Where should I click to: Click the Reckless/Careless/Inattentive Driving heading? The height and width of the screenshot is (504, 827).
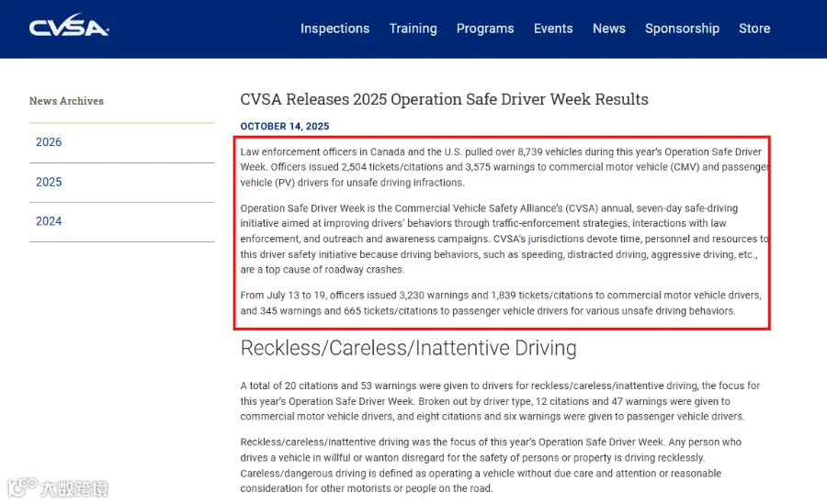click(x=408, y=349)
